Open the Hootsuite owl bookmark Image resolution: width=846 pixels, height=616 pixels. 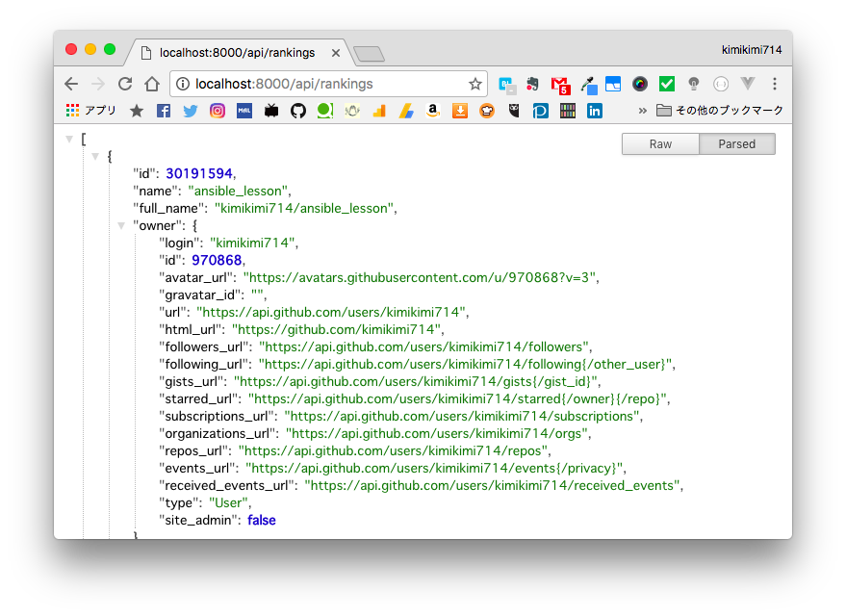click(514, 111)
